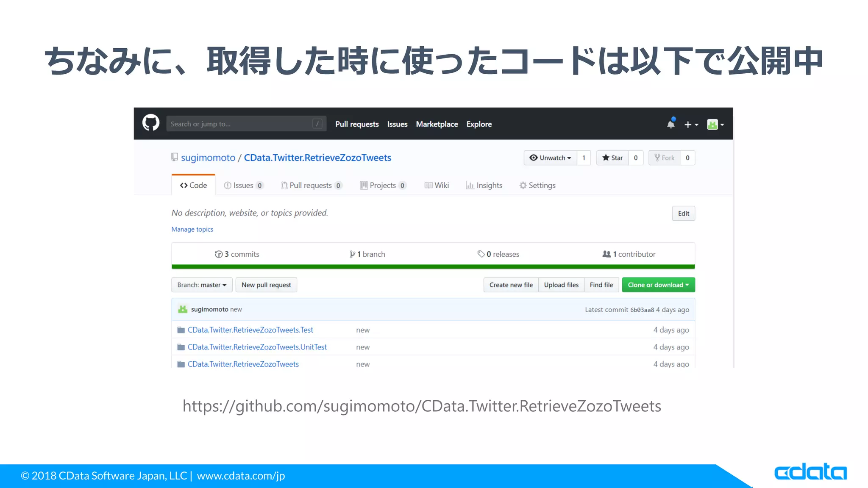Open folder CData.Twitter.RetrieveZozoTweets.UnitTest
This screenshot has width=868, height=488.
(x=257, y=347)
